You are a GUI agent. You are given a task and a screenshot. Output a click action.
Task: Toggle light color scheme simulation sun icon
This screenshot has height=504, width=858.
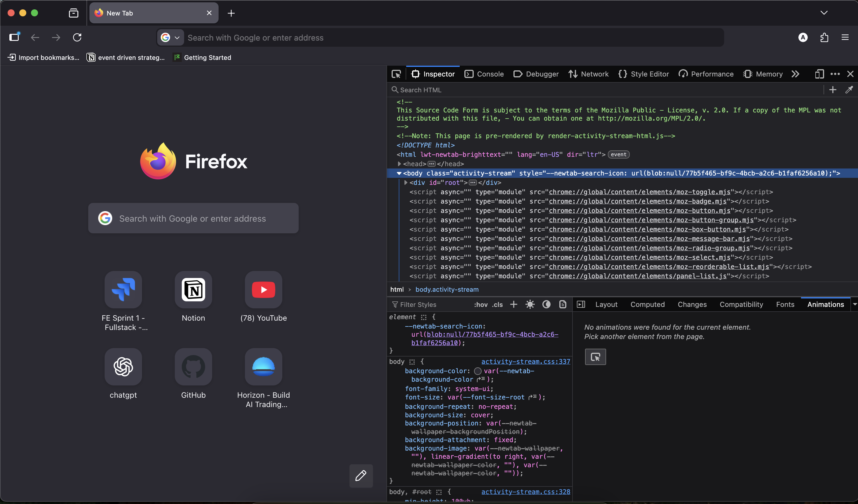[530, 305]
